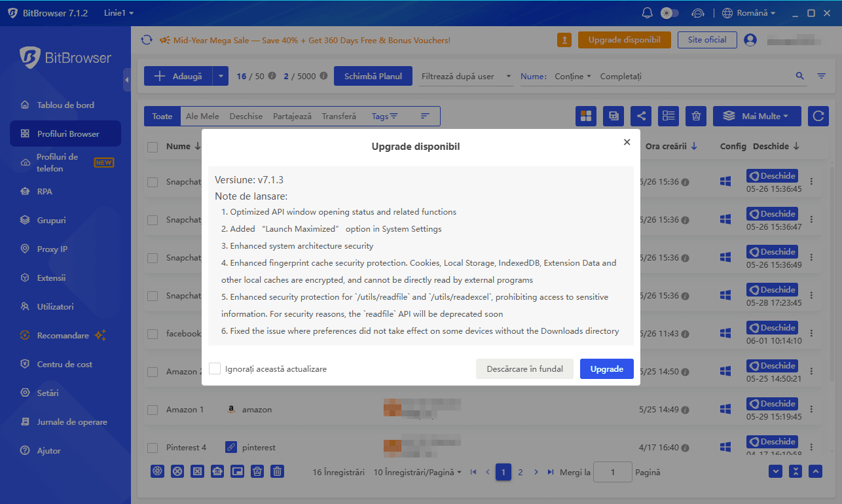The width and height of the screenshot is (842, 504).
Task: Open Setări in the sidebar
Action: (65, 393)
